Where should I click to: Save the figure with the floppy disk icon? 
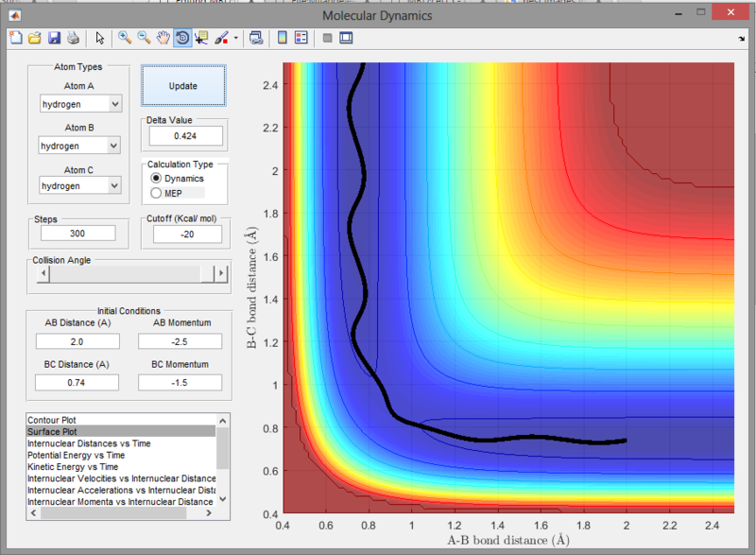[54, 38]
